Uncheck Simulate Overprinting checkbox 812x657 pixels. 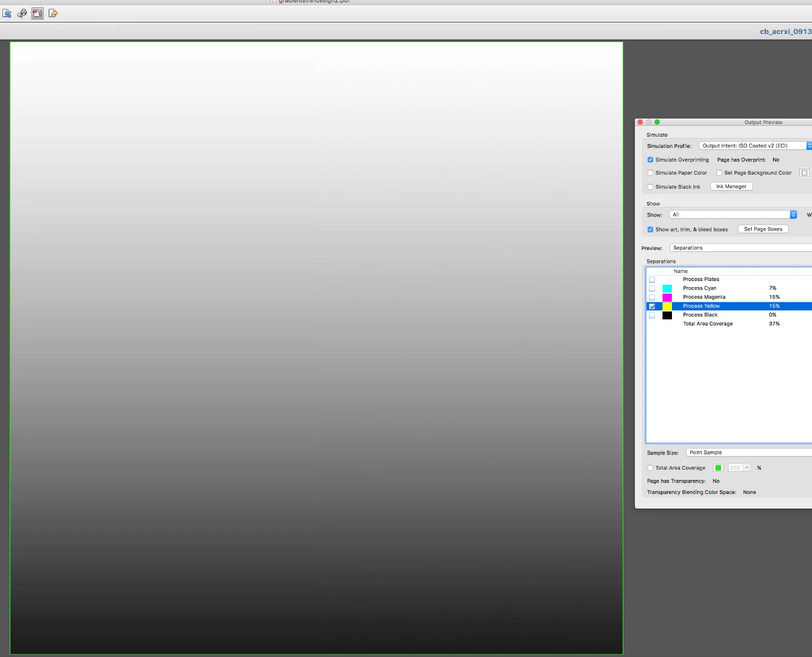pos(650,160)
